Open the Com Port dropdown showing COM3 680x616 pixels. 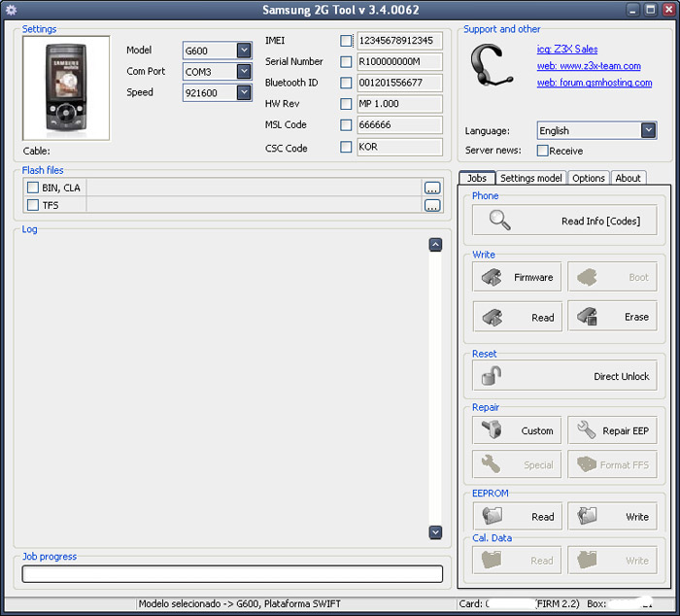click(x=218, y=71)
